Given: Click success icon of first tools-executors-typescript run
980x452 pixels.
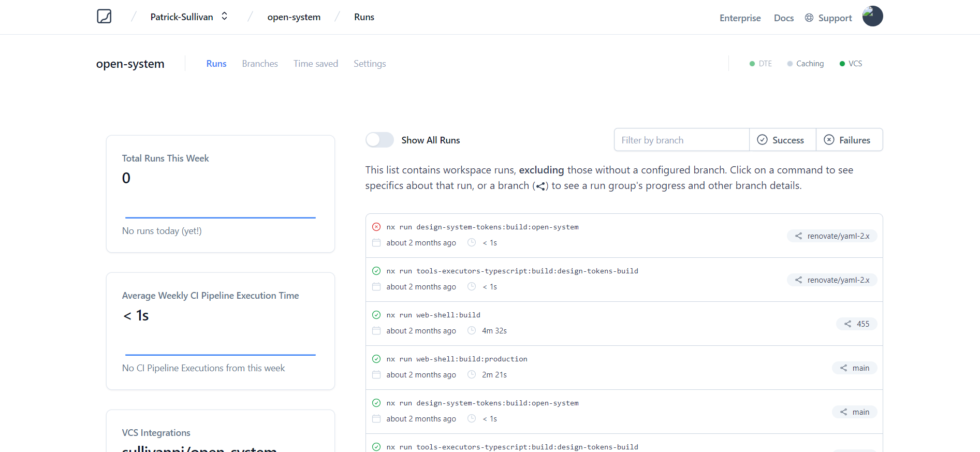Looking at the screenshot, I should pos(376,271).
